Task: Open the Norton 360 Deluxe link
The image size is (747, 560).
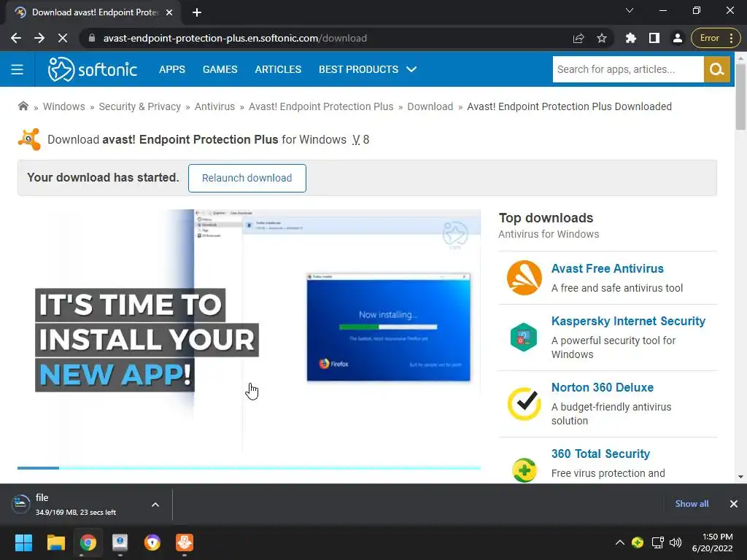Action: click(602, 387)
